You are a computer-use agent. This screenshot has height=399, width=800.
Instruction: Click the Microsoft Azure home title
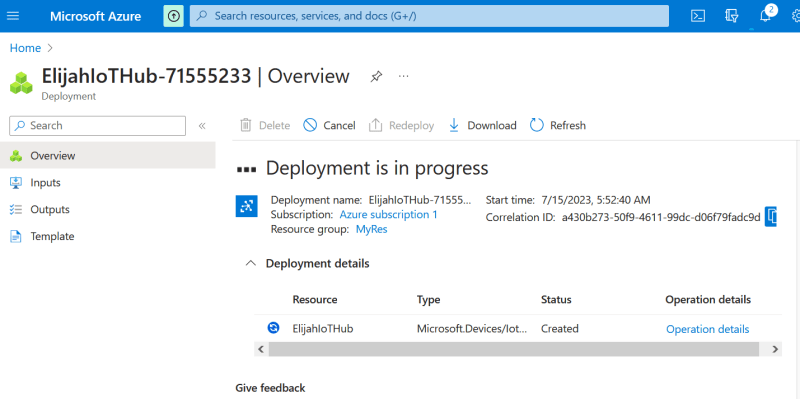(x=95, y=16)
